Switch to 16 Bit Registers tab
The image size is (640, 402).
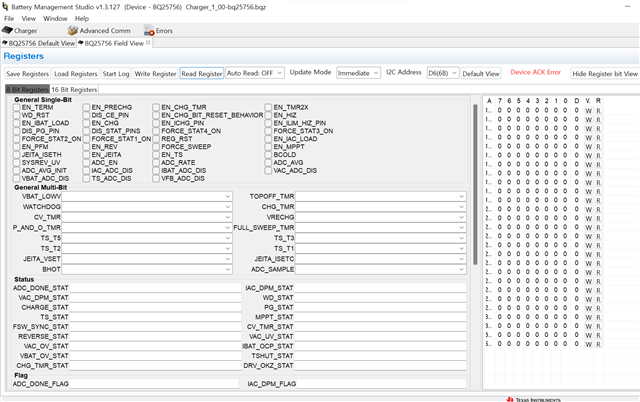click(x=74, y=89)
